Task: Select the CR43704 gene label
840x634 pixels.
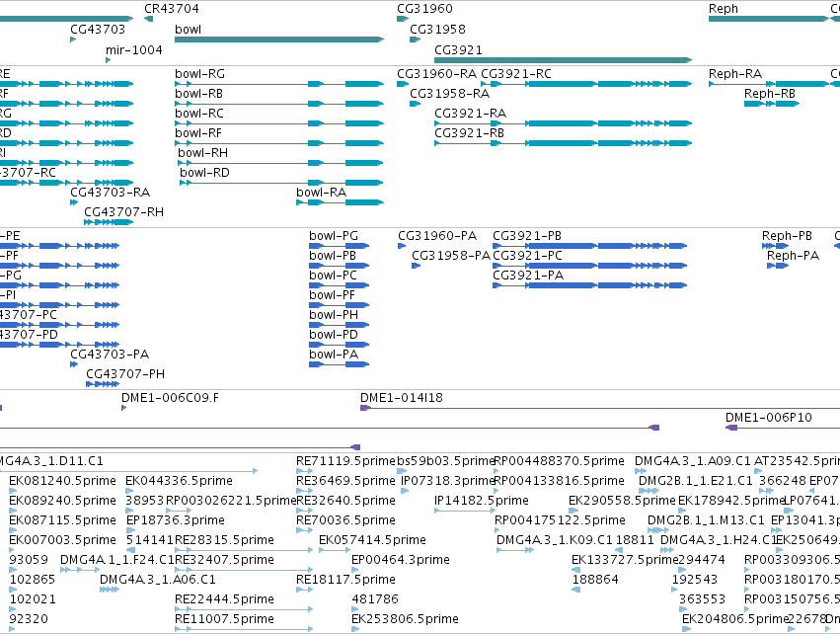Action: point(172,9)
